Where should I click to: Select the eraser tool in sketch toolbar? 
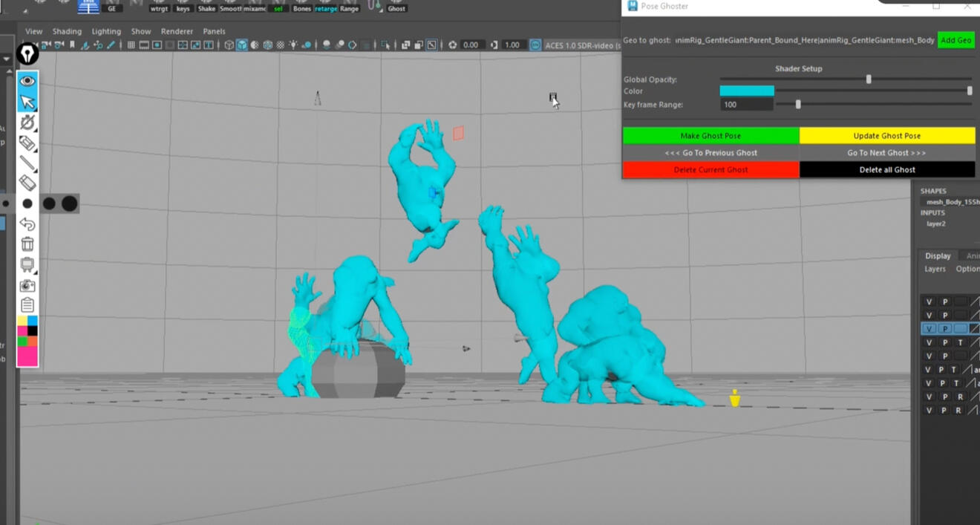pyautogui.click(x=27, y=182)
